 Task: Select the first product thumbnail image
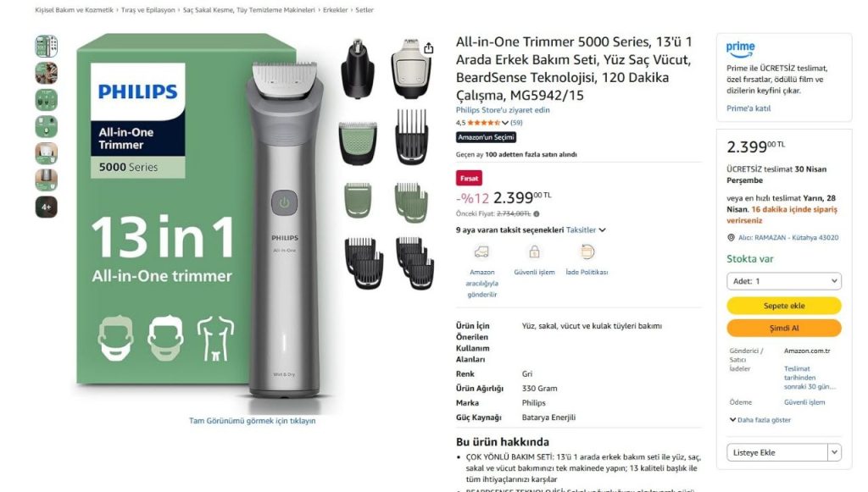point(47,47)
